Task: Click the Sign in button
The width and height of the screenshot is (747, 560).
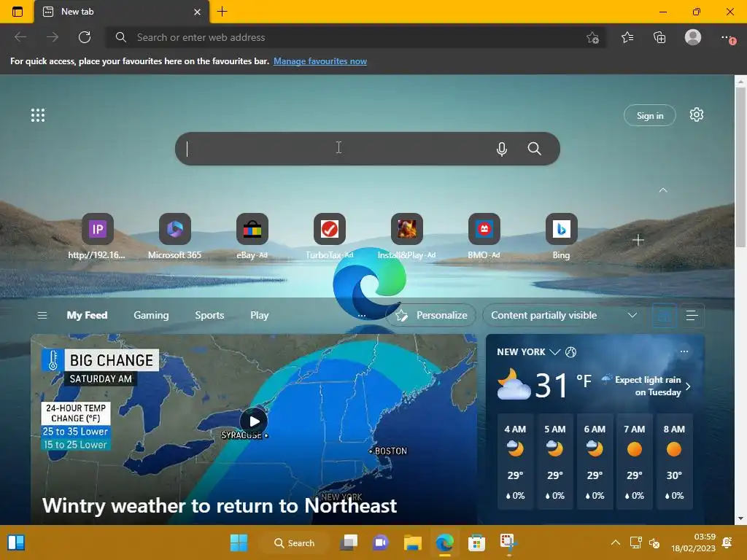Action: click(650, 115)
